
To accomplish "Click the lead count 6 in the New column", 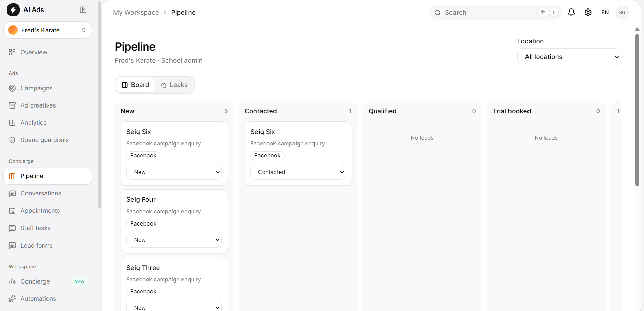I will pyautogui.click(x=226, y=111).
